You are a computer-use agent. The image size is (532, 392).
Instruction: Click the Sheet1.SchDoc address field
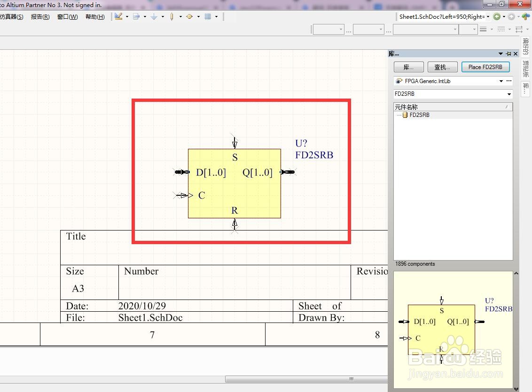(x=441, y=16)
